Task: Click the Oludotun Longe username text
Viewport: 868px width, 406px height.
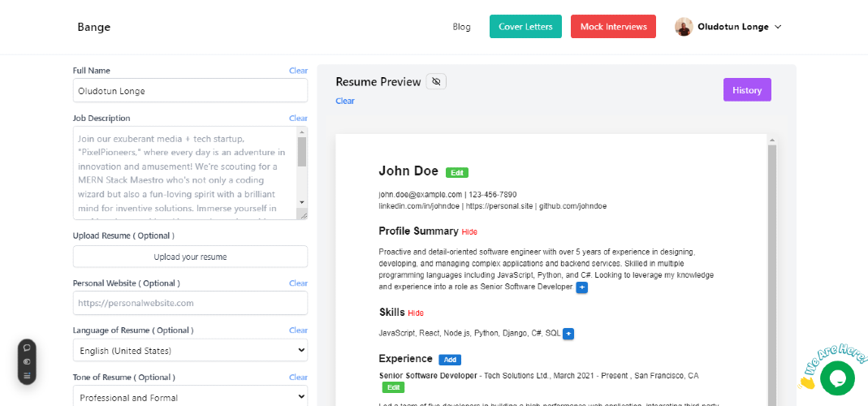Action: click(x=733, y=27)
